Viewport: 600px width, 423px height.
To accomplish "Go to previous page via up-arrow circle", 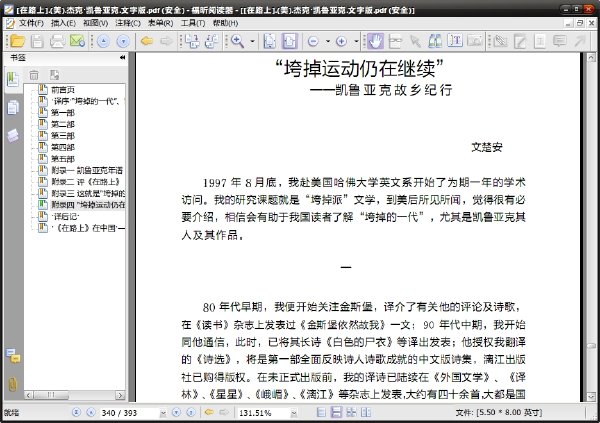I will pyautogui.click(x=103, y=41).
